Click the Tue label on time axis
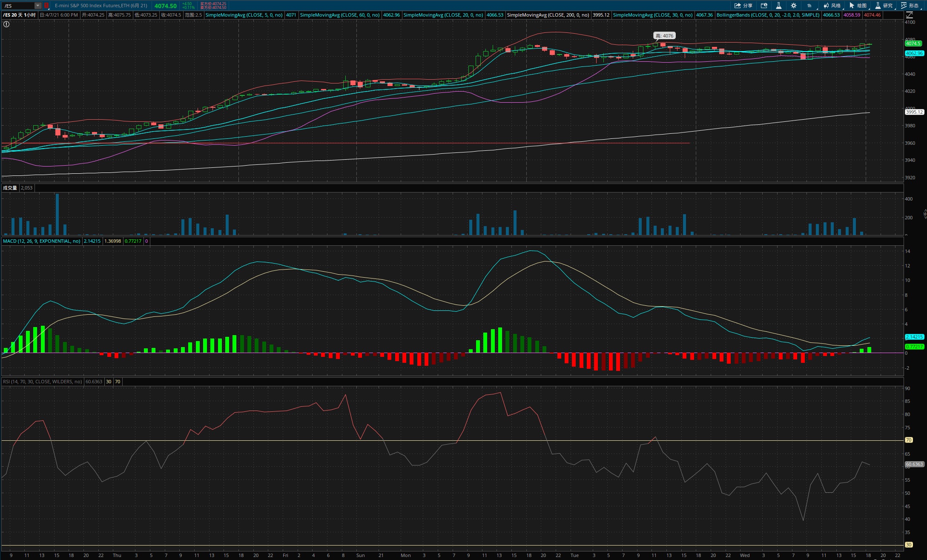The image size is (927, 560). [x=575, y=555]
